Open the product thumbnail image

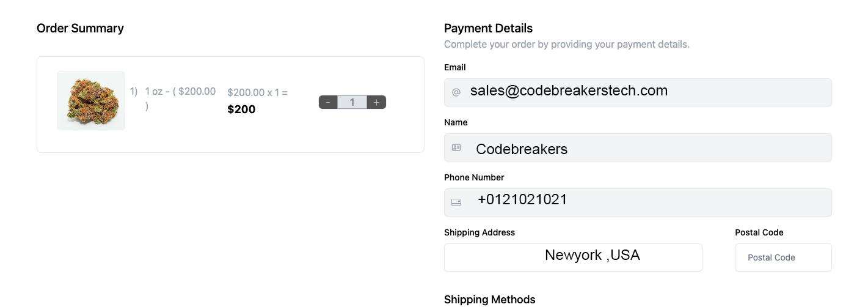91,101
